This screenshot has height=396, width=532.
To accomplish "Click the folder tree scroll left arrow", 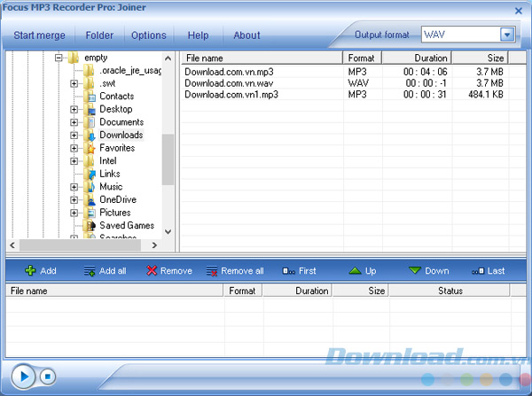I will click(x=12, y=245).
